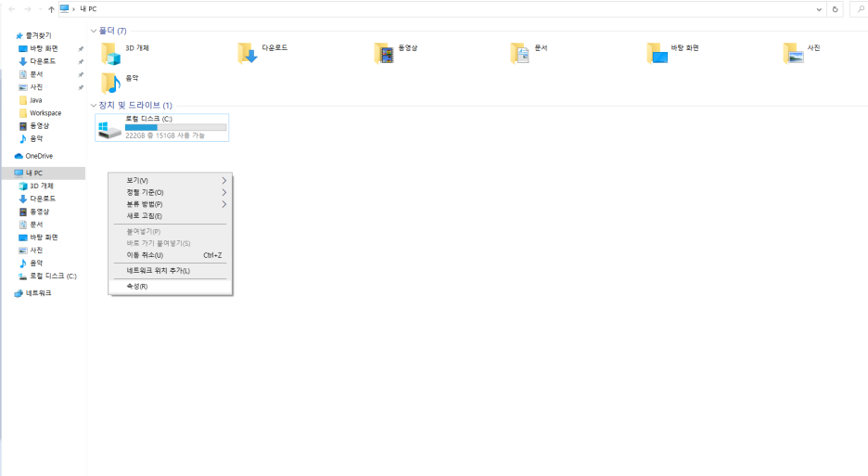Open the address bar history dropdown
The height and width of the screenshot is (476, 868).
[819, 9]
